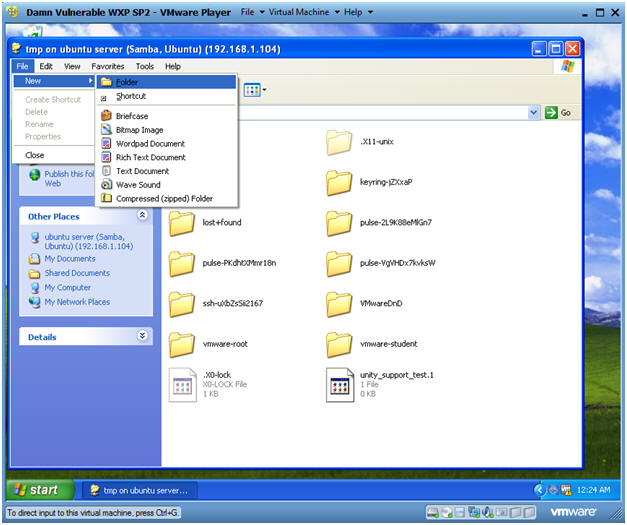Click the Wave Sound icon in submenu

click(106, 185)
